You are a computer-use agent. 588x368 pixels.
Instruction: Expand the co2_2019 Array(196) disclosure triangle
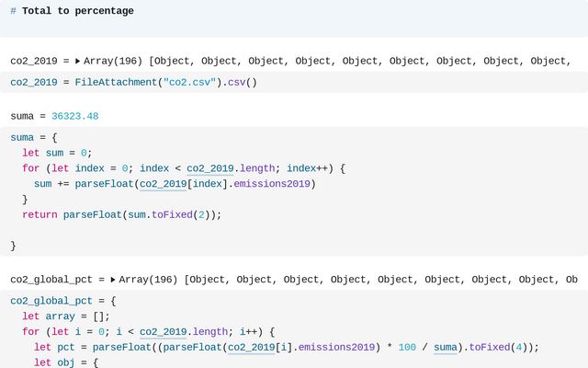(x=77, y=61)
